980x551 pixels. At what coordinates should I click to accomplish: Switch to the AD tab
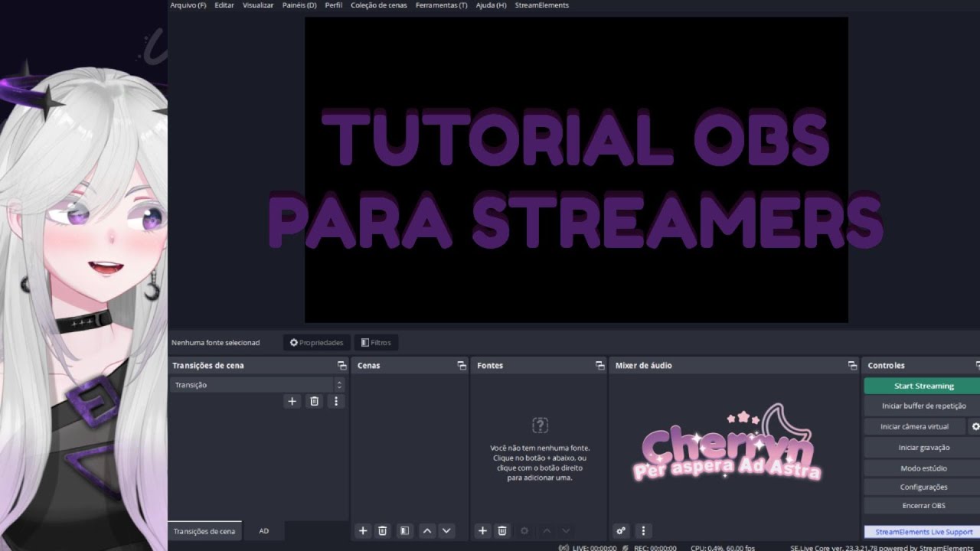[263, 530]
